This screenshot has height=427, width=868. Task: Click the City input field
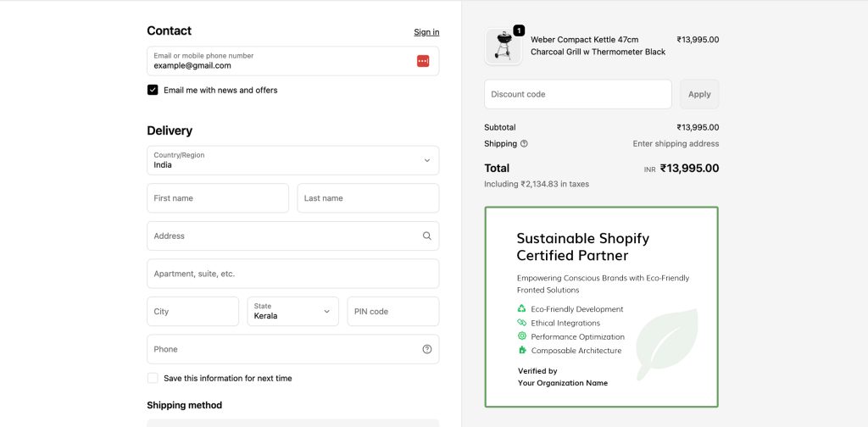point(192,312)
